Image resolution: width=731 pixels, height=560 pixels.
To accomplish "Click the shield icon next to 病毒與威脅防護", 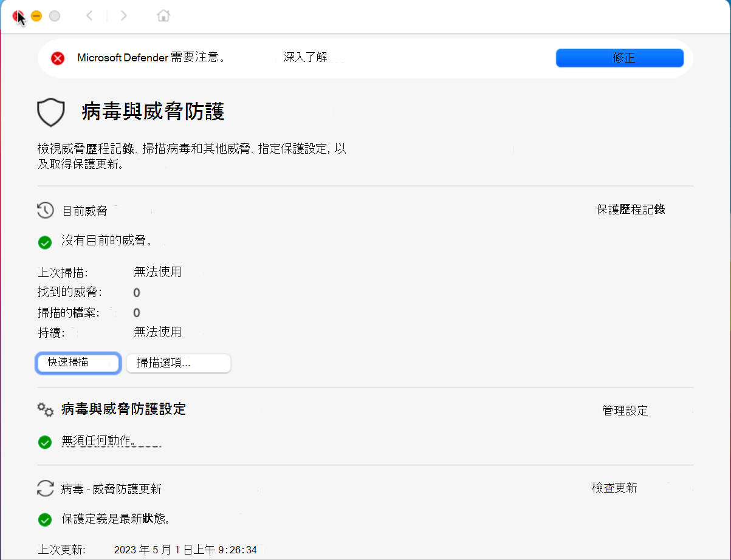I will point(51,112).
